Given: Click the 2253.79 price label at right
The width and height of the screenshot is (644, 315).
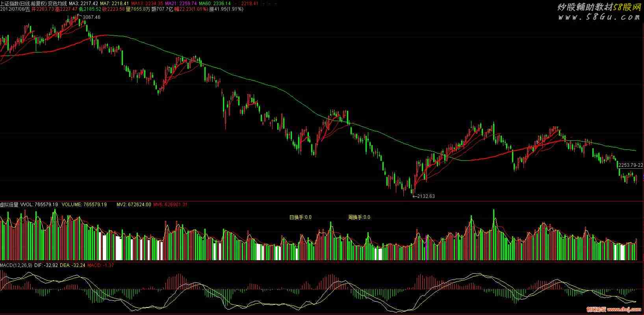Looking at the screenshot, I should (x=631, y=165).
